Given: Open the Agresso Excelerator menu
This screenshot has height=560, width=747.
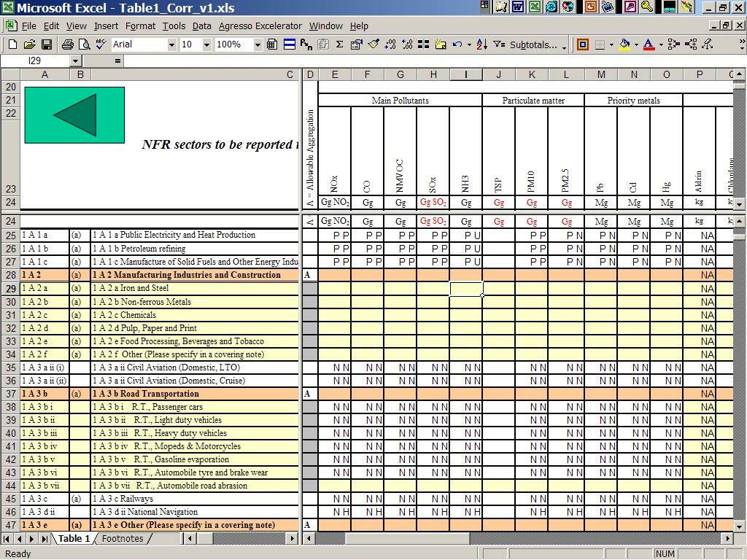Looking at the screenshot, I should tap(260, 26).
